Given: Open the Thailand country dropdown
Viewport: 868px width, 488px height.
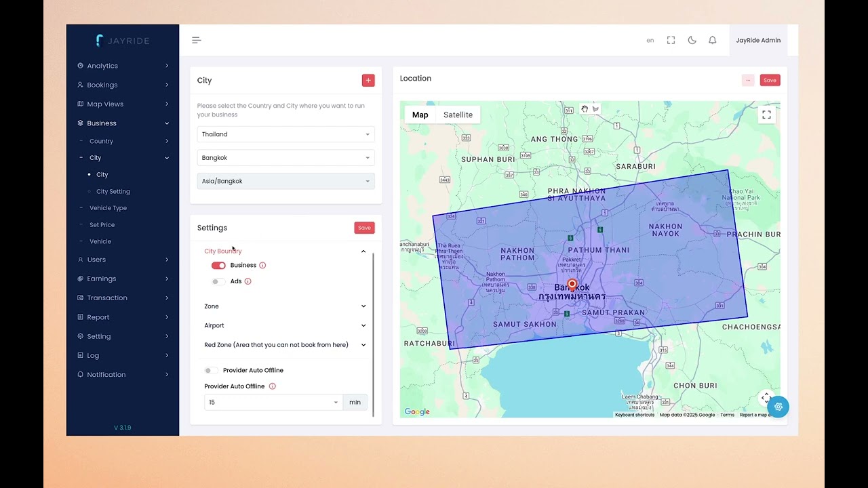Looking at the screenshot, I should tap(285, 134).
